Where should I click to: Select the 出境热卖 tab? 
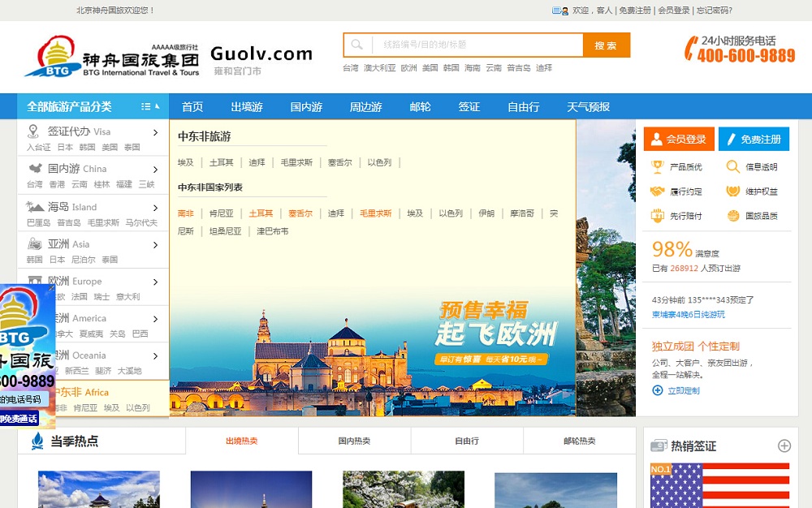click(x=242, y=441)
